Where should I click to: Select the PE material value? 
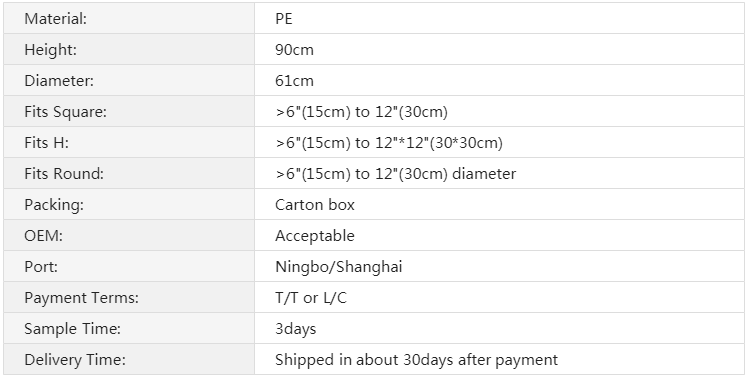tap(284, 19)
